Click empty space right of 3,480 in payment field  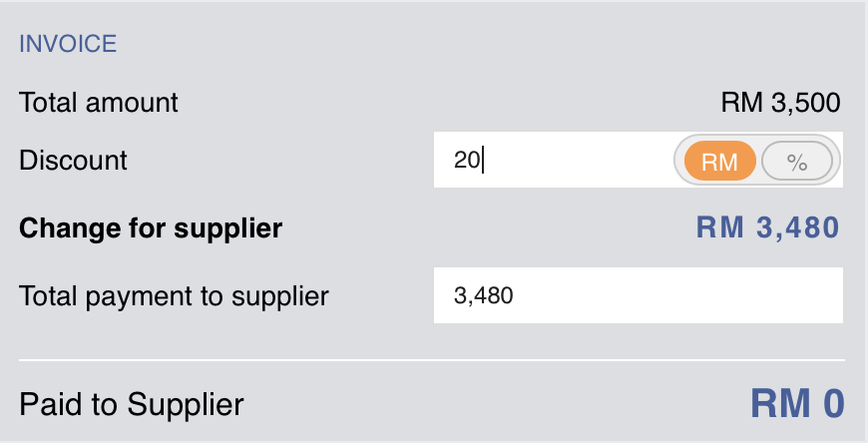point(698,295)
